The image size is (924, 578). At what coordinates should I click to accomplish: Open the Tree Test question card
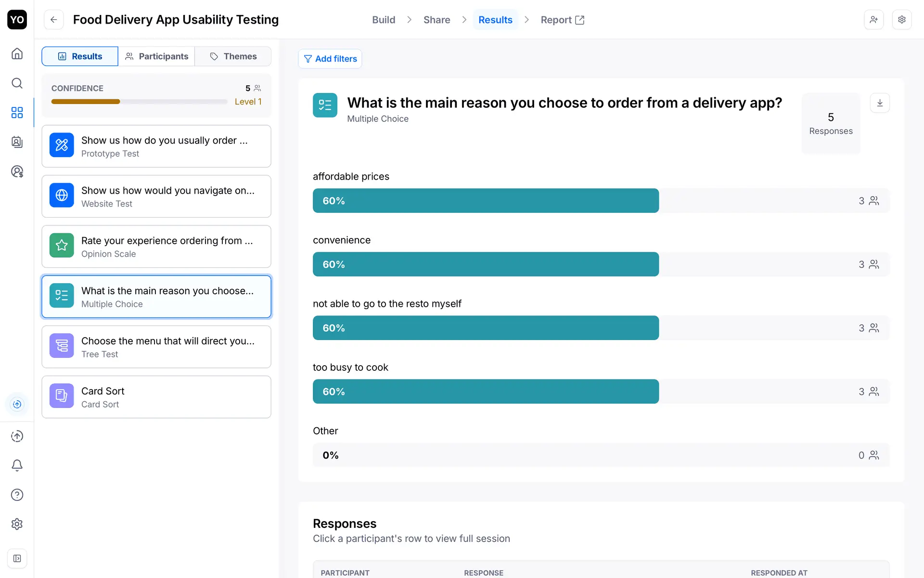point(156,347)
